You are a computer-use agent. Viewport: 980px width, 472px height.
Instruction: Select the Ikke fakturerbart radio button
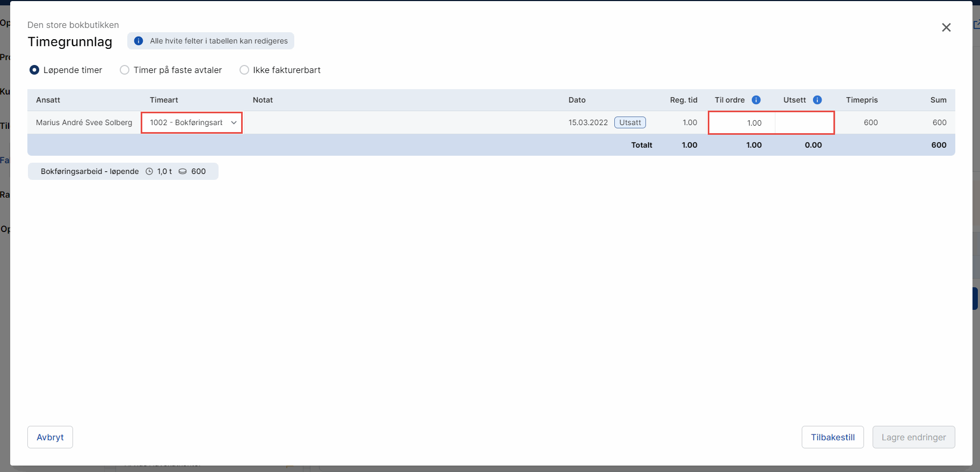[244, 70]
